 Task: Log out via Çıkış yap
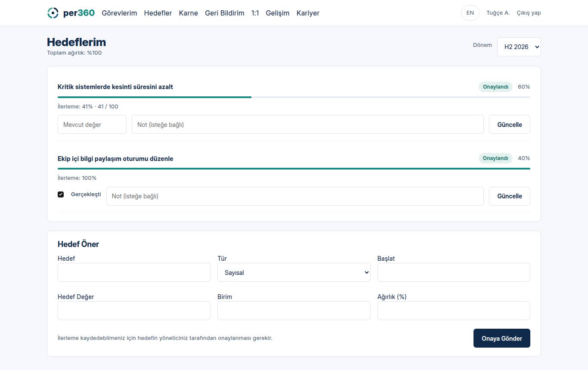529,13
